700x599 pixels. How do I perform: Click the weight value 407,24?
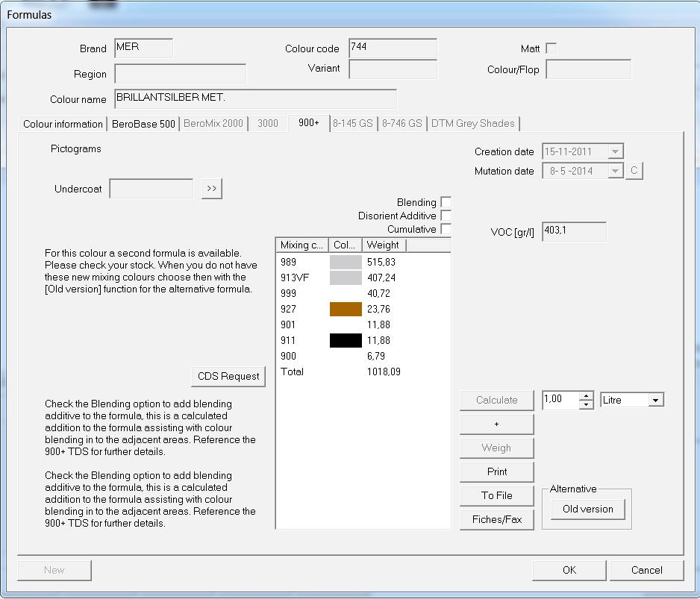pyautogui.click(x=381, y=277)
